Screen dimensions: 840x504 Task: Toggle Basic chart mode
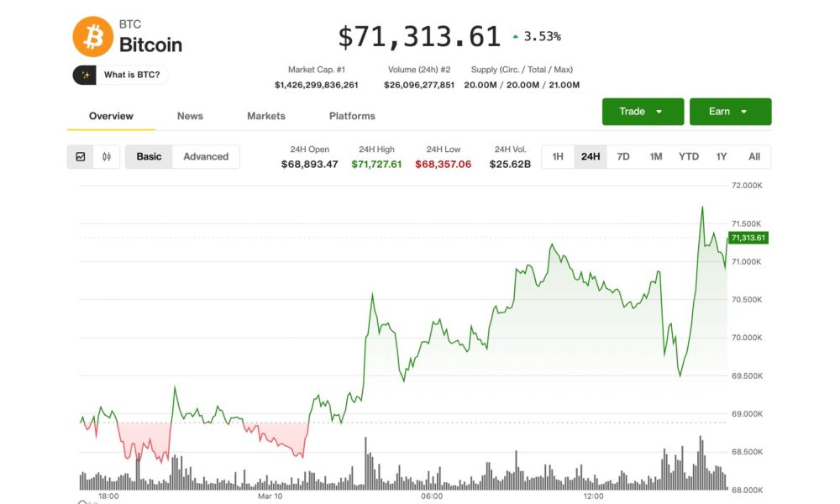pos(148,156)
